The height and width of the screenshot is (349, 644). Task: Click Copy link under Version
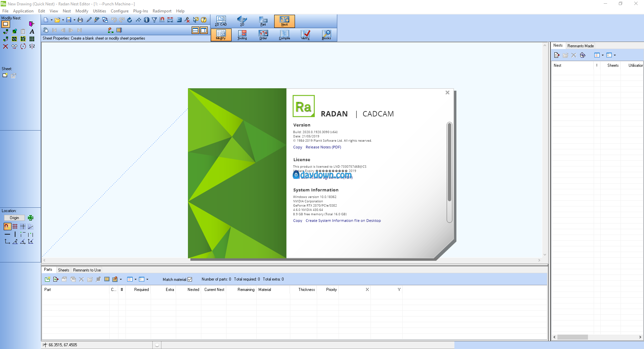[x=298, y=147]
